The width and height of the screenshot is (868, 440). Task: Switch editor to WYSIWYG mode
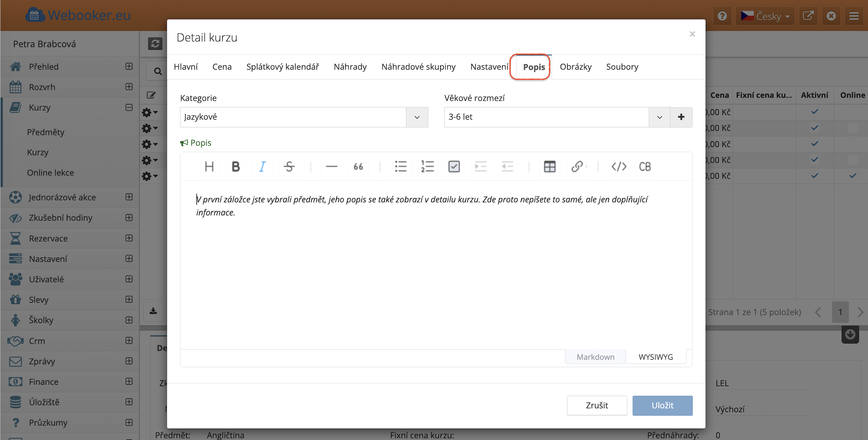pyautogui.click(x=655, y=357)
